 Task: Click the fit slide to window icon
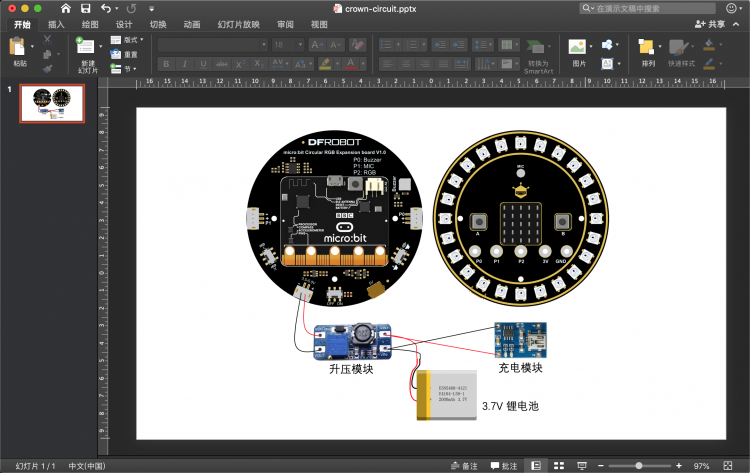coord(728,465)
